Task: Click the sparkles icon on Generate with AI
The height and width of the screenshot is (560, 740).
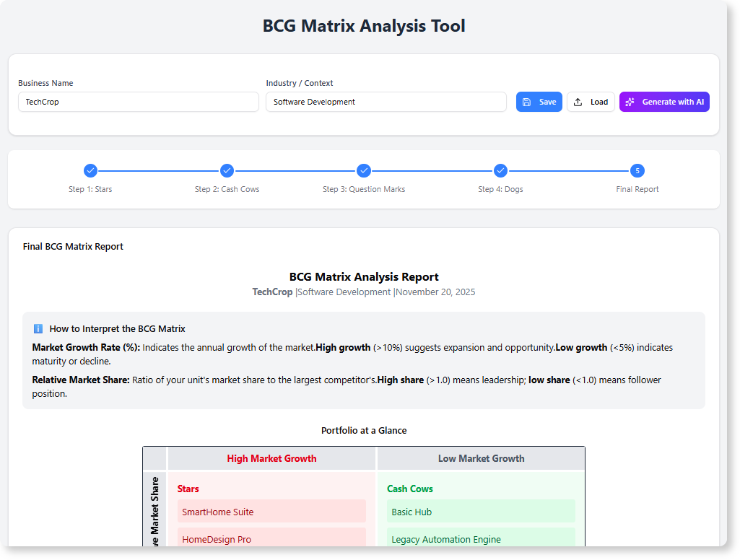Action: 630,102
